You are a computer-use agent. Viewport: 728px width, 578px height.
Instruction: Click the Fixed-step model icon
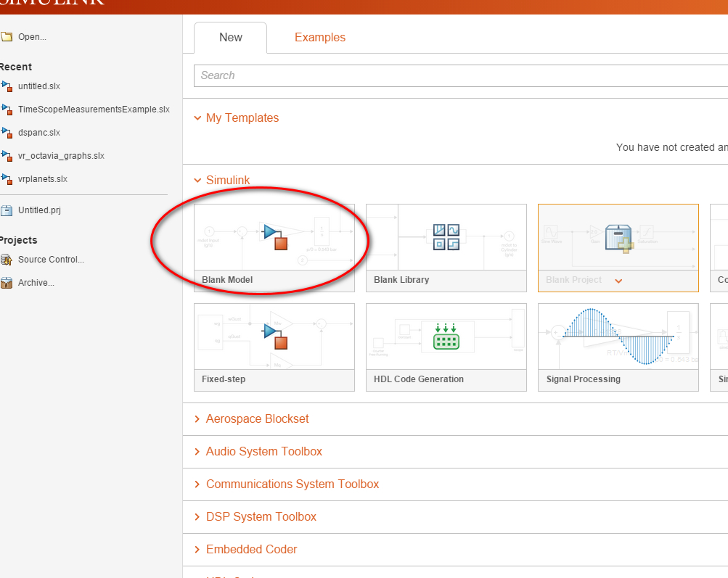point(275,337)
